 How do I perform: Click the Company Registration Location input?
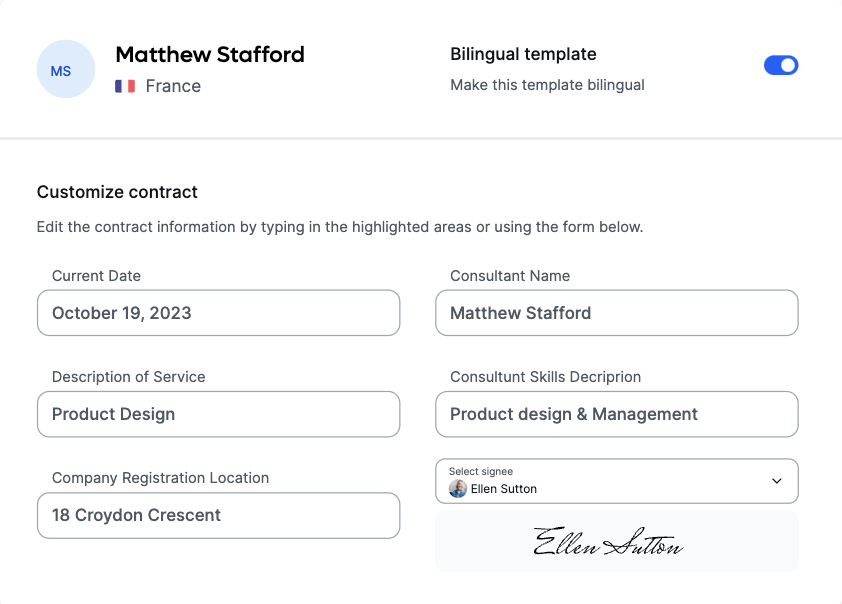tap(218, 515)
